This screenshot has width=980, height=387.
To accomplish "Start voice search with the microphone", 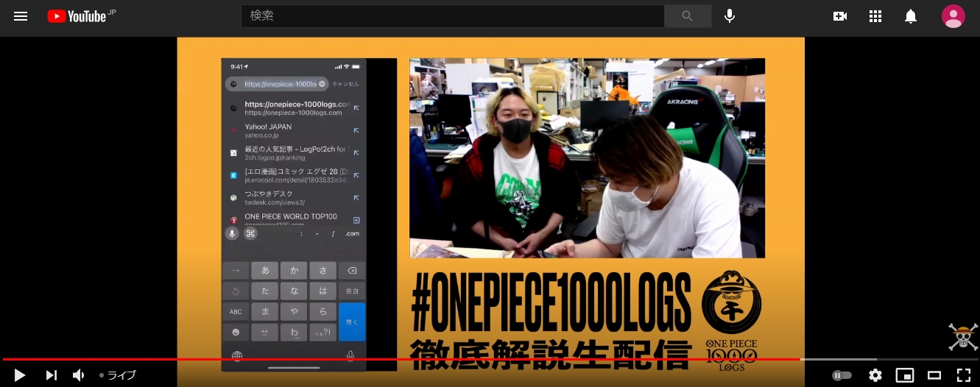I will [730, 16].
